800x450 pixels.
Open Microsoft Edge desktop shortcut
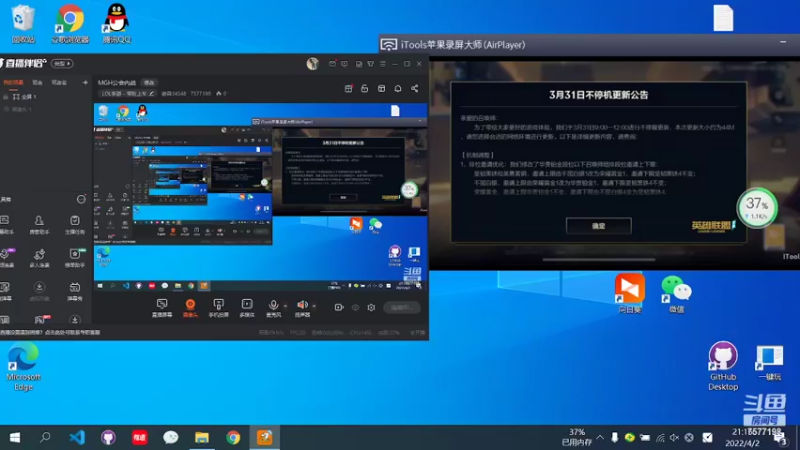pos(23,366)
